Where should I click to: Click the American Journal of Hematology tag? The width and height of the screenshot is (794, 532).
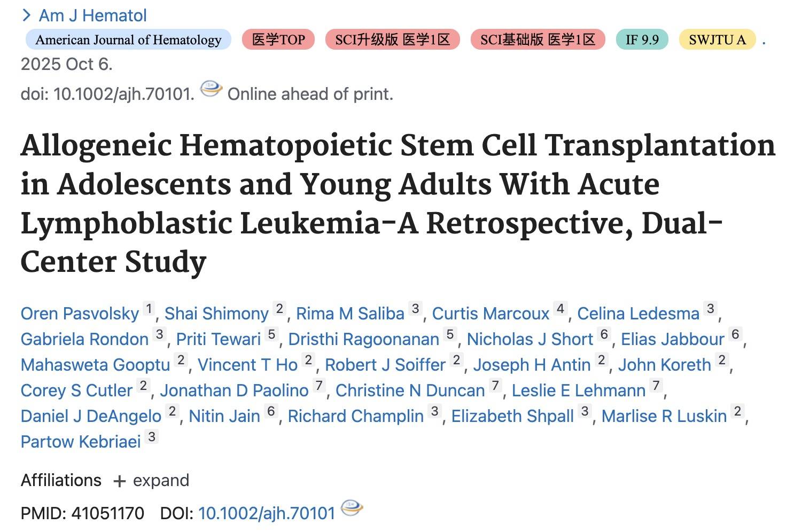(x=128, y=40)
